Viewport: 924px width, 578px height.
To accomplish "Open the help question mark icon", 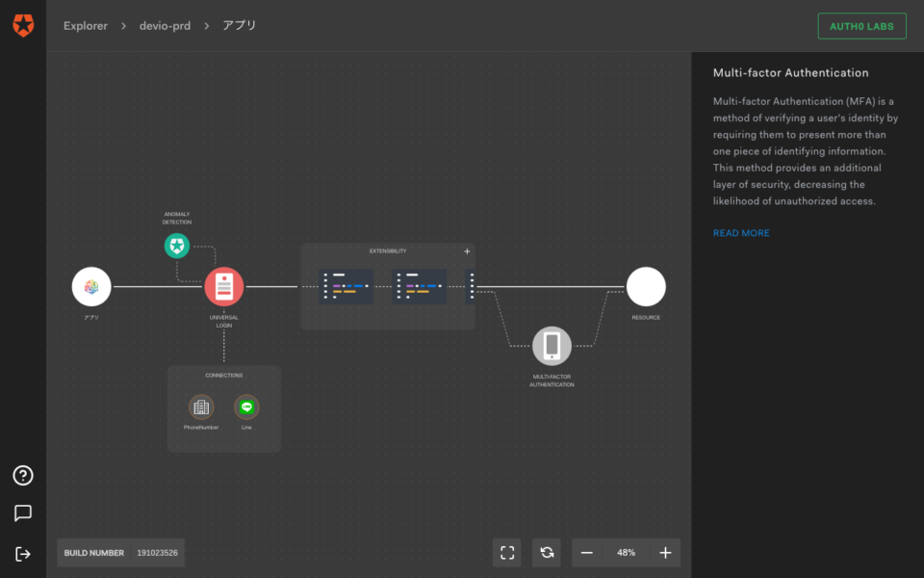I will (23, 475).
